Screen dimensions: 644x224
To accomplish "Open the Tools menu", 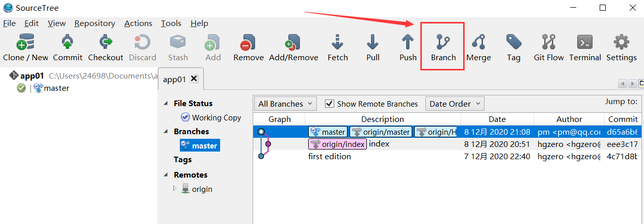I will (171, 23).
